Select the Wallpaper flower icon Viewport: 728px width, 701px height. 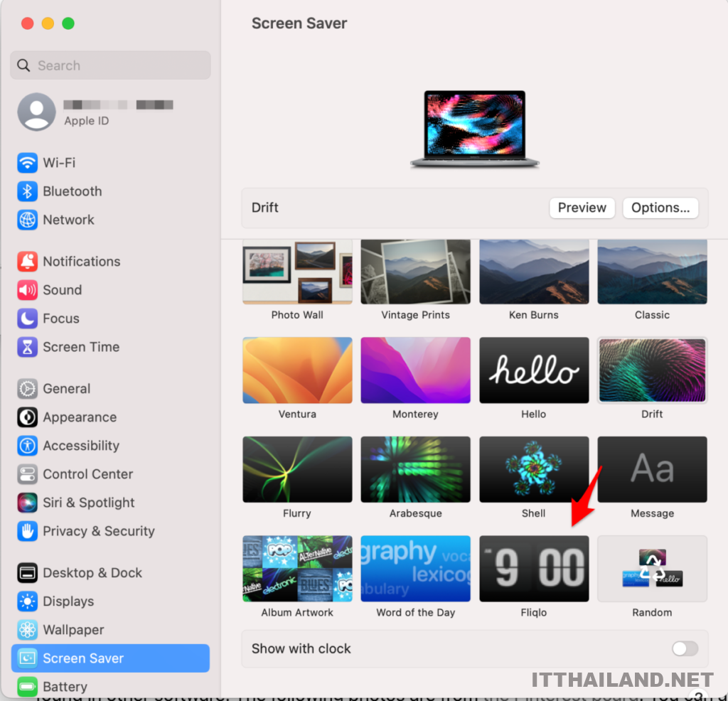pyautogui.click(x=28, y=630)
